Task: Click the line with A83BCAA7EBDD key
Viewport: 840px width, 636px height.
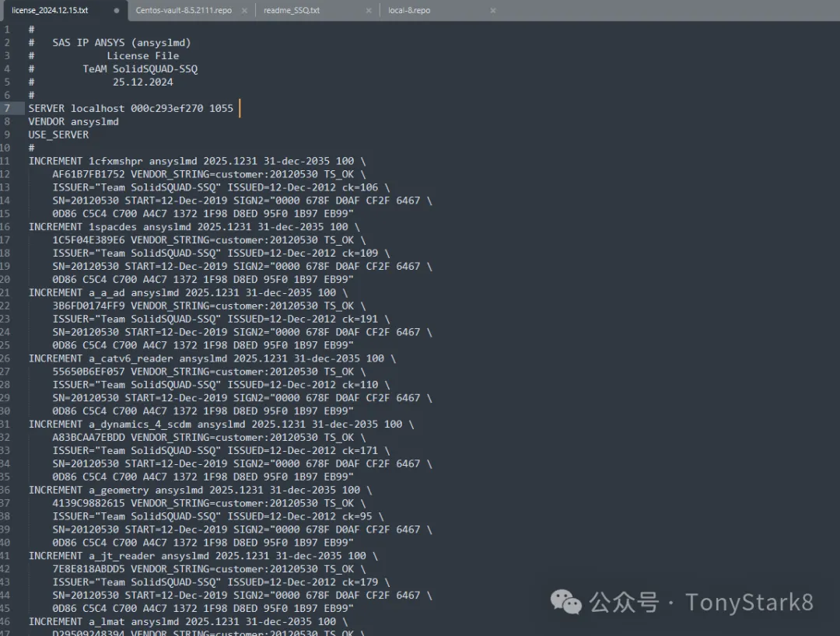Action: click(209, 438)
